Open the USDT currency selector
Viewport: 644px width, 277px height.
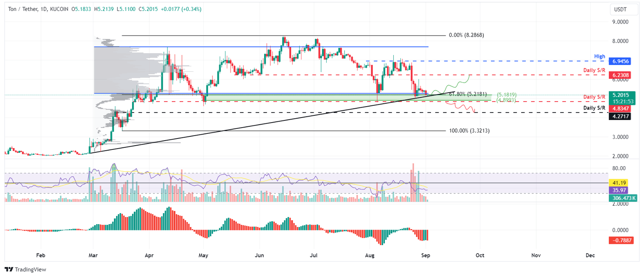click(624, 9)
